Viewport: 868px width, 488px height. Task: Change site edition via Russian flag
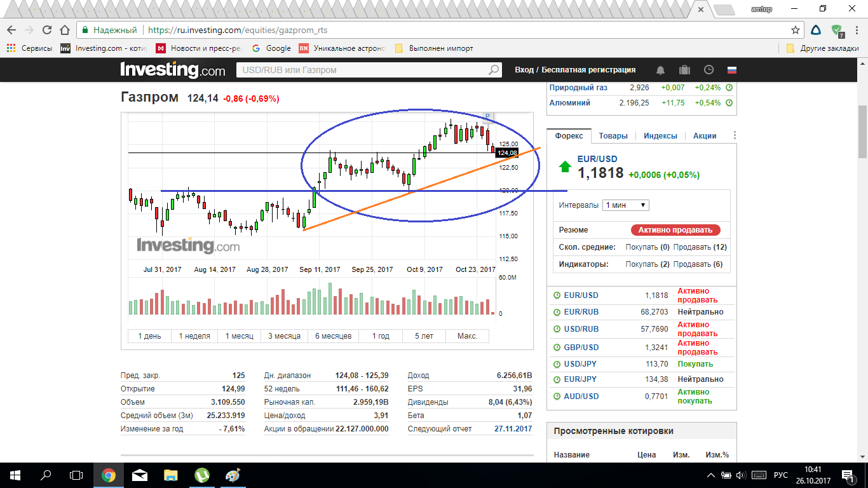(x=732, y=70)
